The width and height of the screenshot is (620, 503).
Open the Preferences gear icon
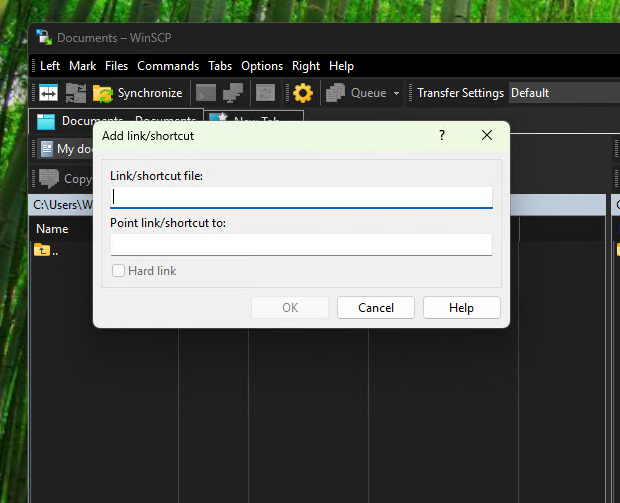tap(302, 93)
